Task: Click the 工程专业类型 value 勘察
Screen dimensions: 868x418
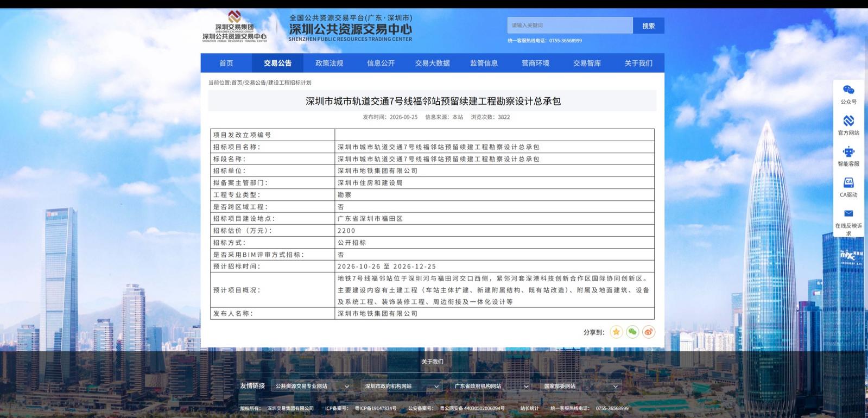Action: (x=344, y=195)
